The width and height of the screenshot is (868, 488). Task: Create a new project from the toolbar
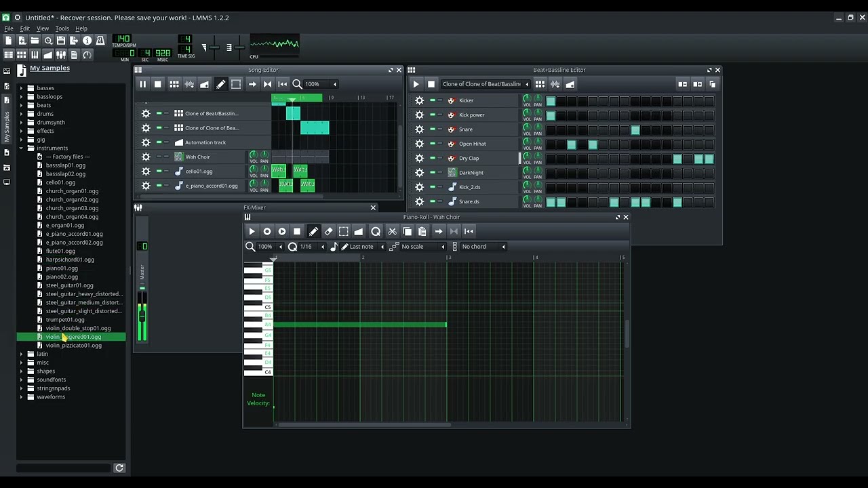[x=8, y=41]
